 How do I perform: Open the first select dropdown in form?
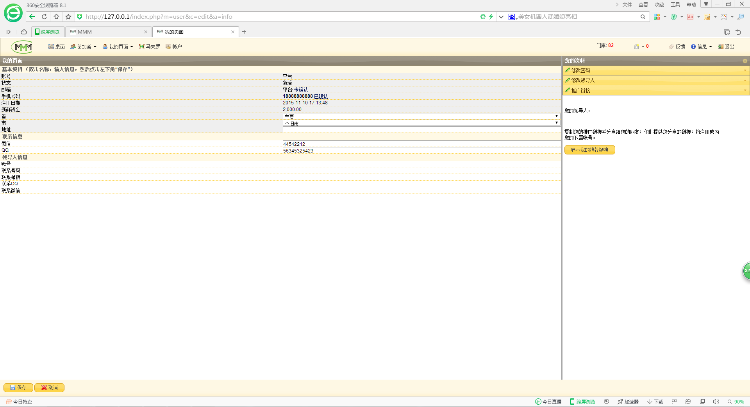pyautogui.click(x=421, y=116)
